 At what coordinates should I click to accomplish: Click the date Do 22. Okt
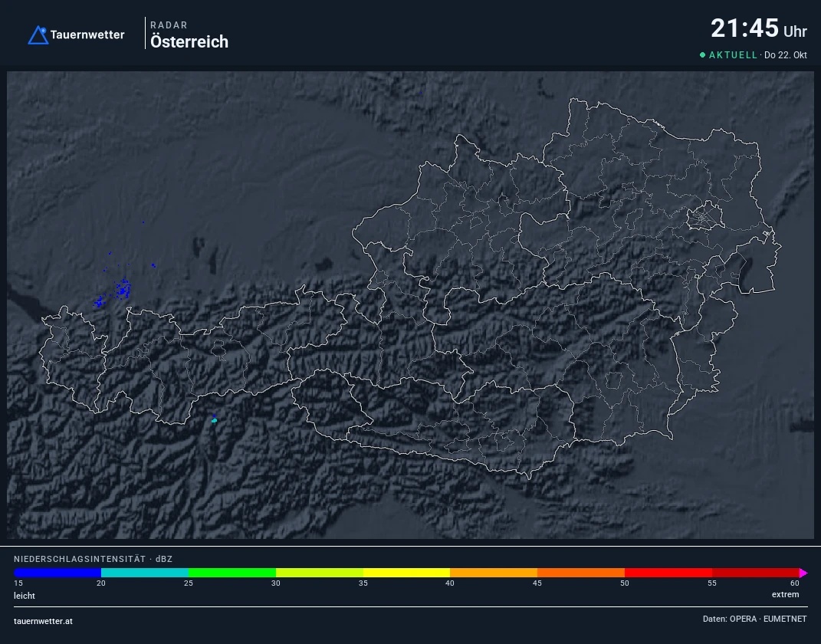[x=786, y=55]
